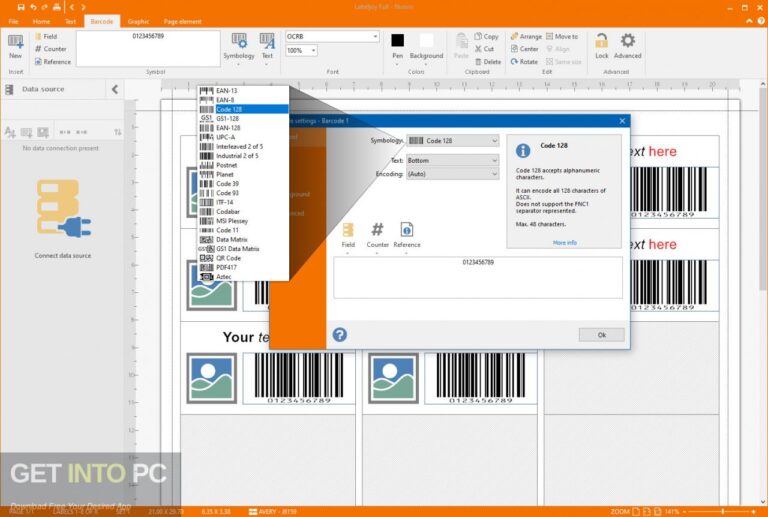Open the Symbology Code 128 combo box
The height and width of the screenshot is (517, 768).
point(453,141)
